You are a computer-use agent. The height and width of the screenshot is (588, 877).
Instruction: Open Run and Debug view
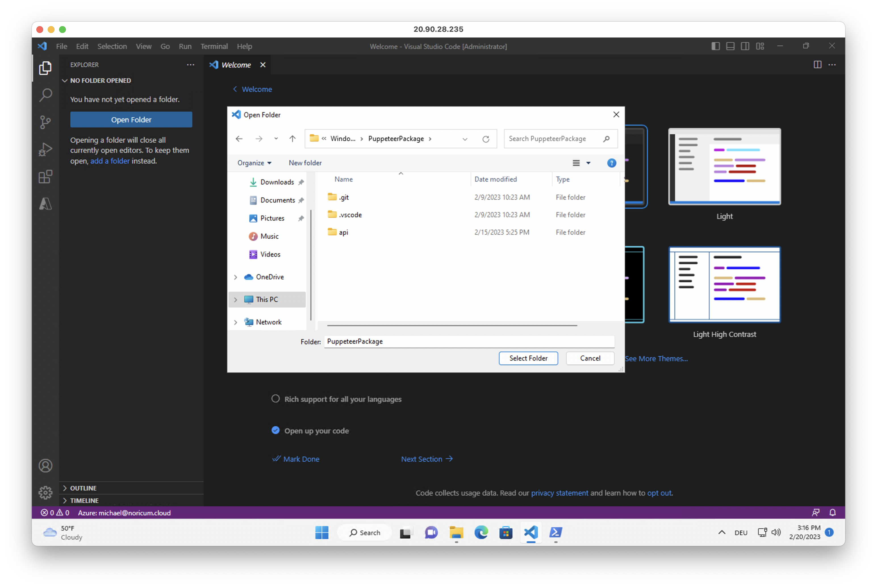(x=45, y=149)
